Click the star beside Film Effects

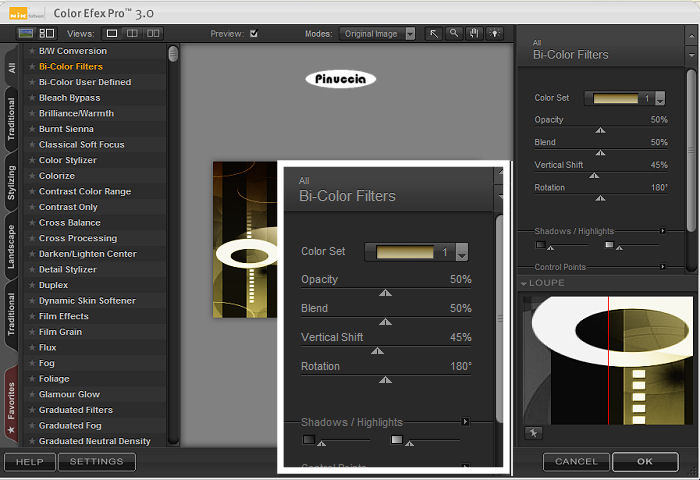pos(32,316)
